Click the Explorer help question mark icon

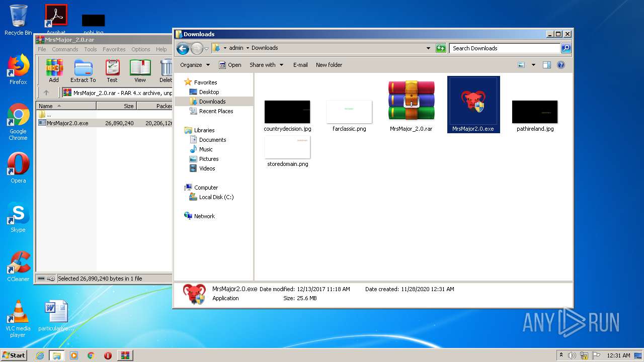point(561,65)
